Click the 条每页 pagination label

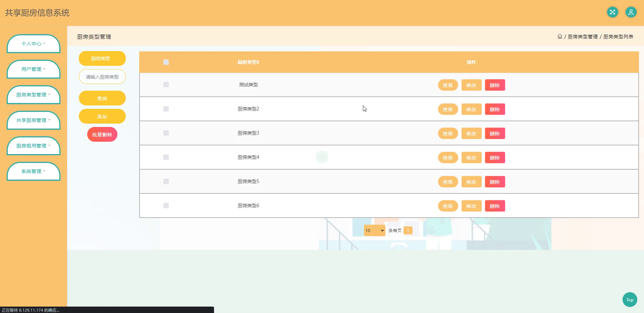coord(395,230)
